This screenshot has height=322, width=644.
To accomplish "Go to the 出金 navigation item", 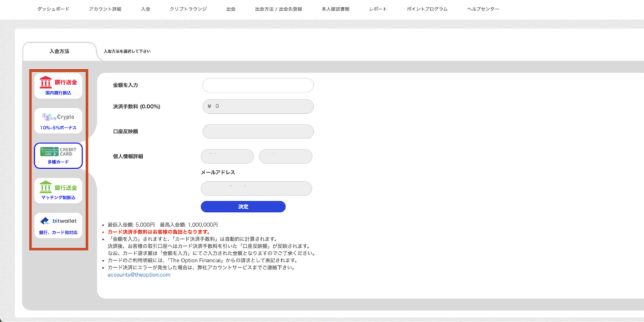I will click(x=231, y=9).
